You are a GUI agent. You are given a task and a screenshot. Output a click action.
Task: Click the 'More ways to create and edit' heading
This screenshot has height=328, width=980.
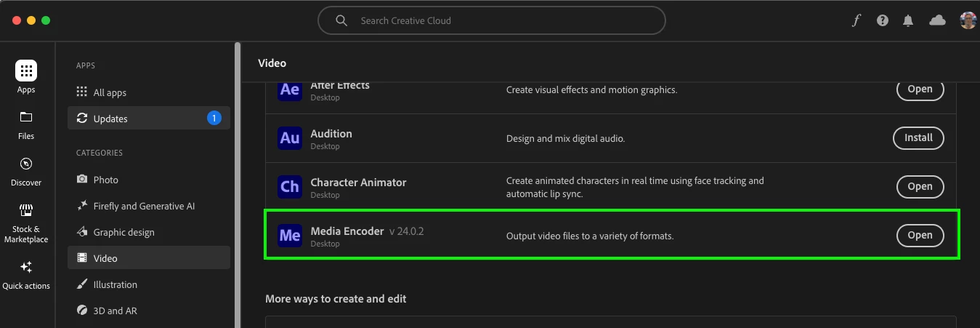pos(336,299)
